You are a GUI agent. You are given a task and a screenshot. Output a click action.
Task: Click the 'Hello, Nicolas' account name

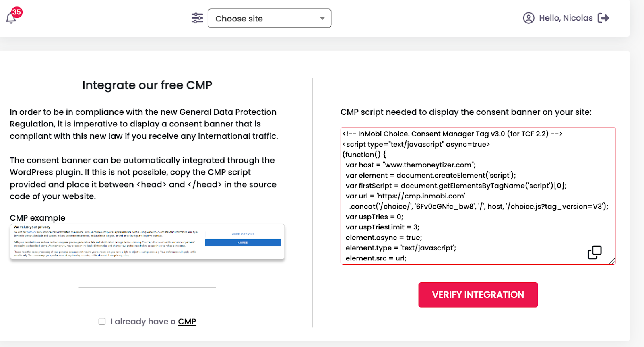pyautogui.click(x=566, y=18)
